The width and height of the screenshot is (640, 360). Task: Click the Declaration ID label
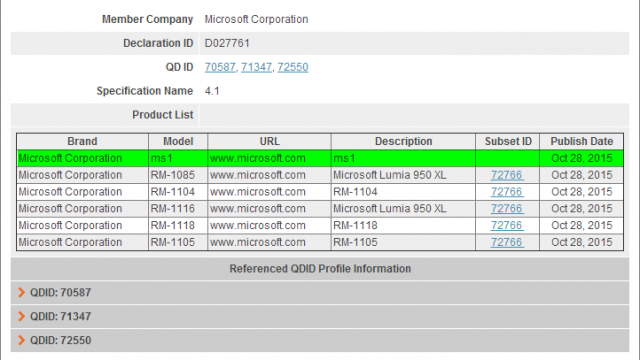coord(158,43)
